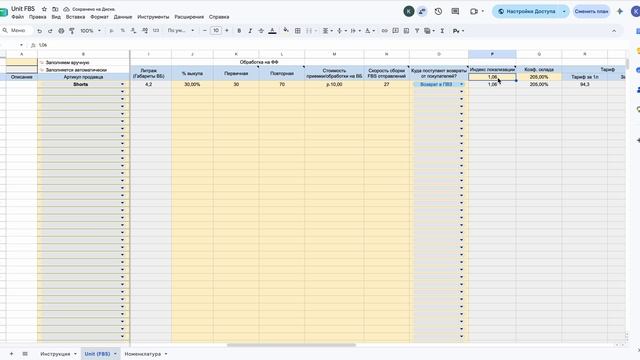Viewport: 640px width, 360px height.
Task: Create a filter via funnel icon
Action: click(417, 31)
